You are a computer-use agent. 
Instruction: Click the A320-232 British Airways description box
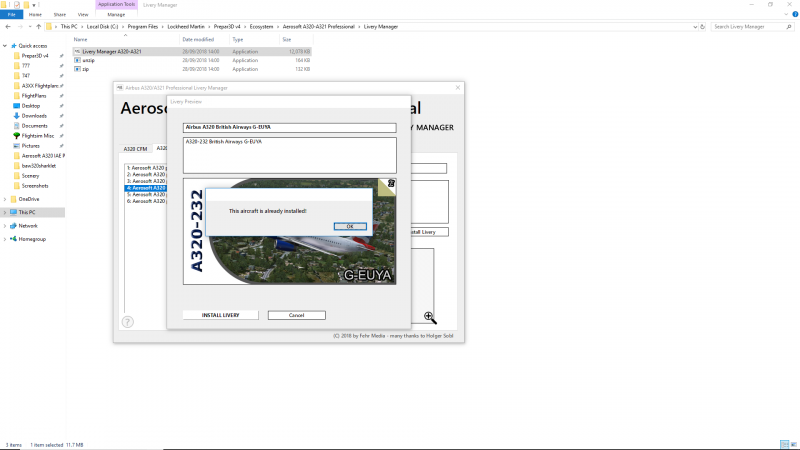(289, 155)
